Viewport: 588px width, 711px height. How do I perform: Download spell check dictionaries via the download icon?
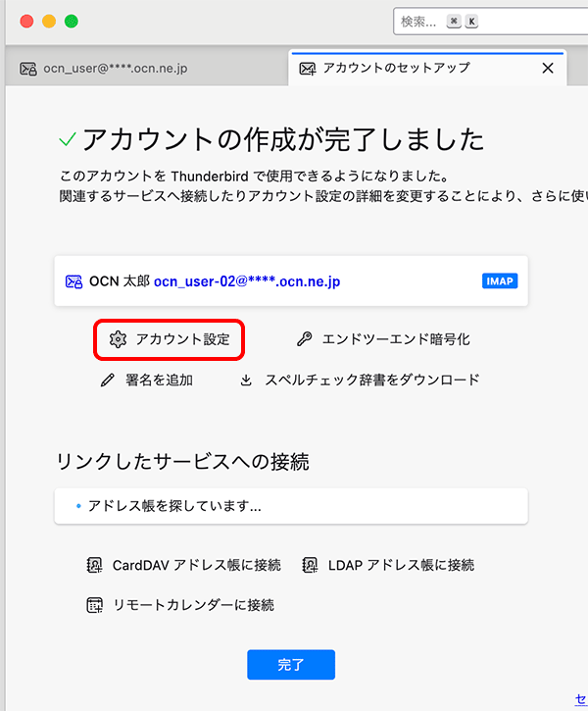point(246,381)
